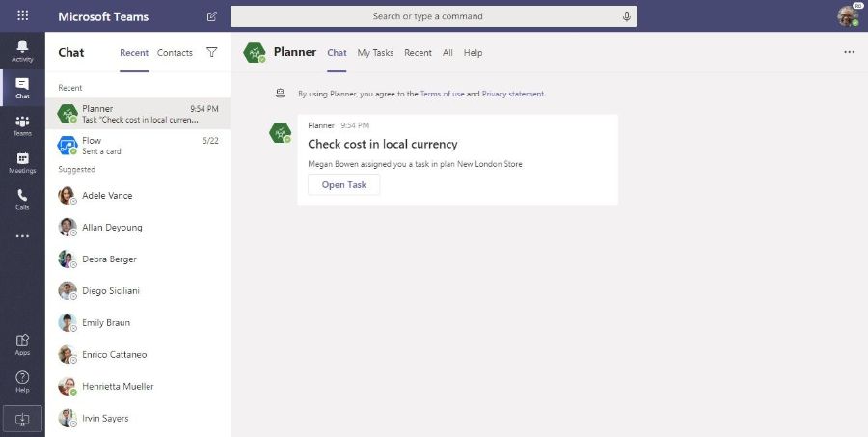The height and width of the screenshot is (437, 868).
Task: Click the microphone icon in search bar
Action: 627,16
